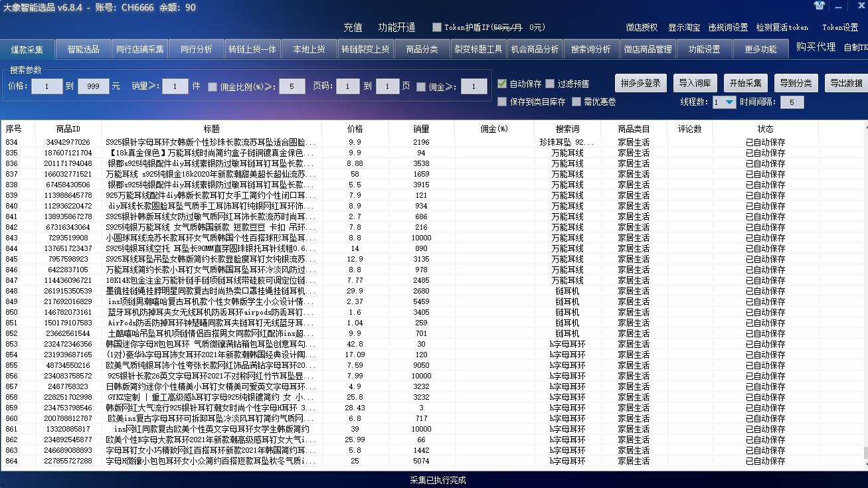The image size is (868, 488).
Task: Open Token设置 link
Action: click(x=840, y=27)
